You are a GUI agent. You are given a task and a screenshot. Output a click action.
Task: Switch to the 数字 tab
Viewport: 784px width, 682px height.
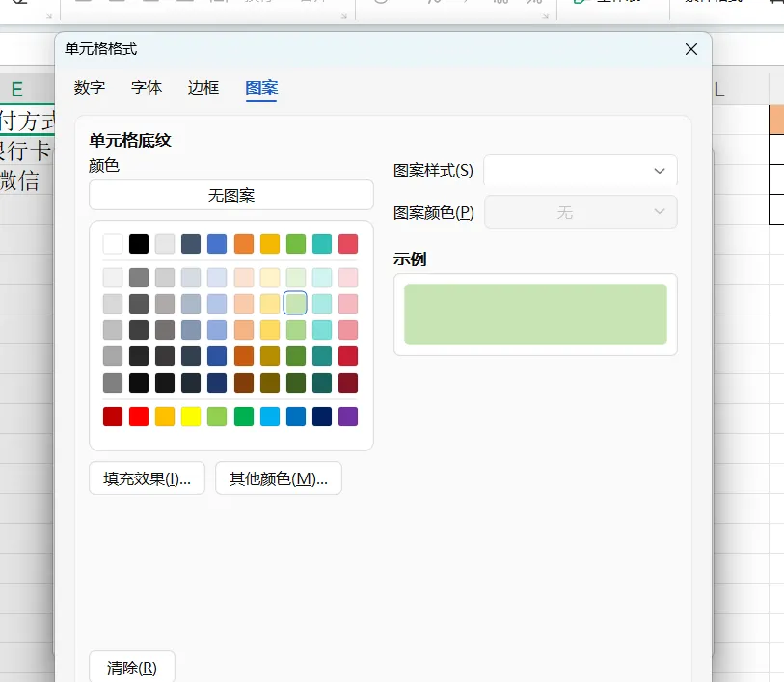(x=90, y=88)
